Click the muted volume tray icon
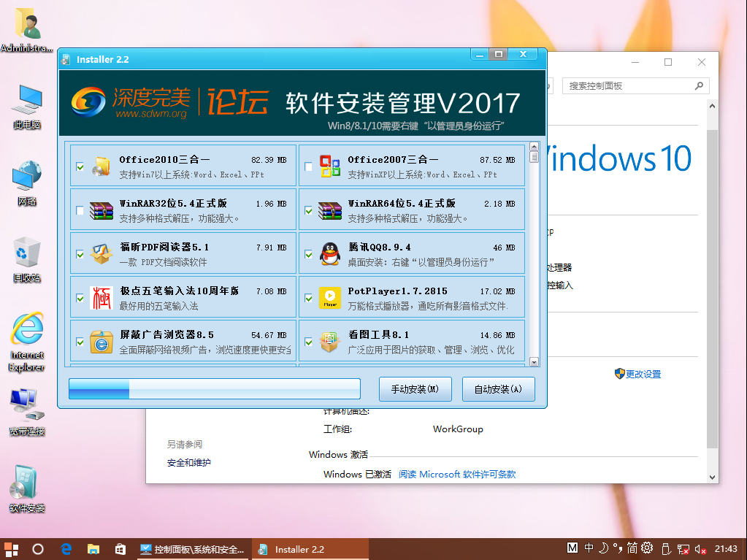Viewport: 747px width, 560px height. tap(700, 550)
